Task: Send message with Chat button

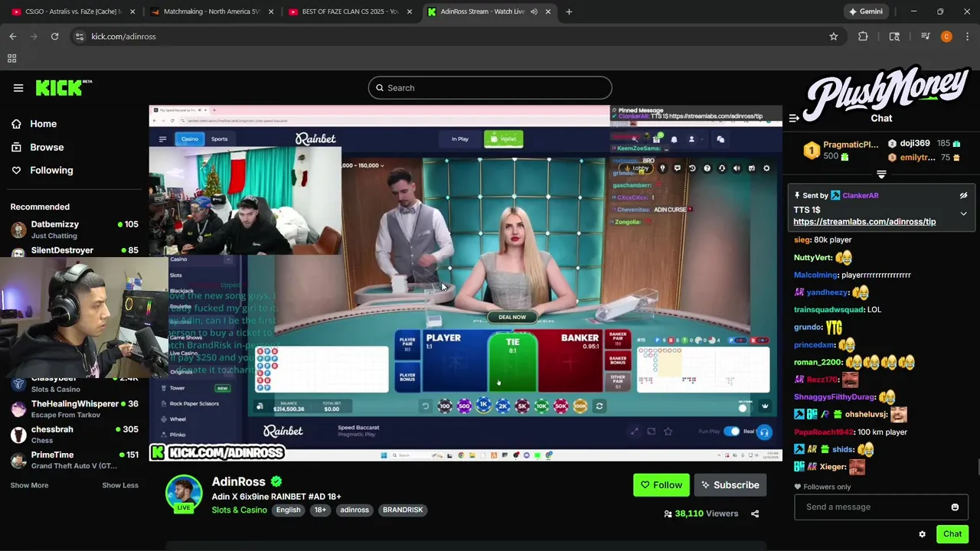Action: 952,534
